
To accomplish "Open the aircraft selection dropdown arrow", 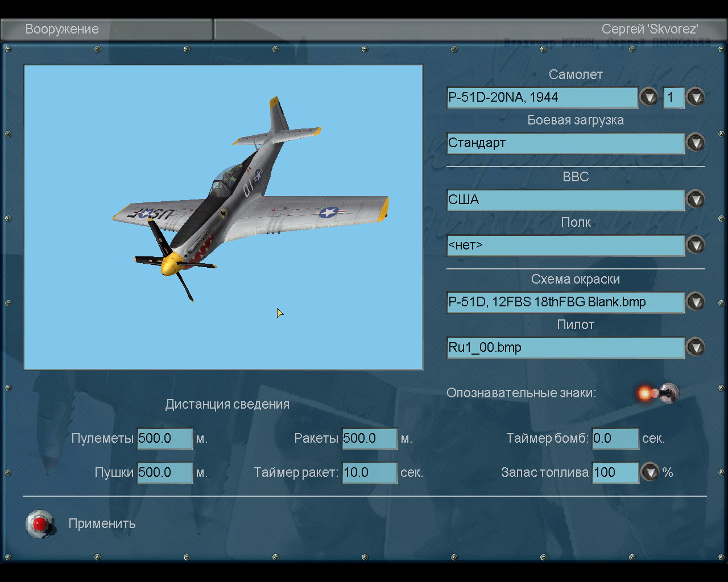I will pos(649,97).
